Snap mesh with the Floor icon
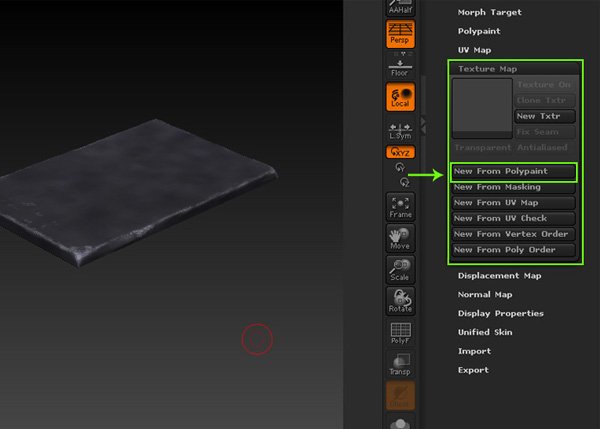Image resolution: width=600 pixels, height=429 pixels. point(400,65)
